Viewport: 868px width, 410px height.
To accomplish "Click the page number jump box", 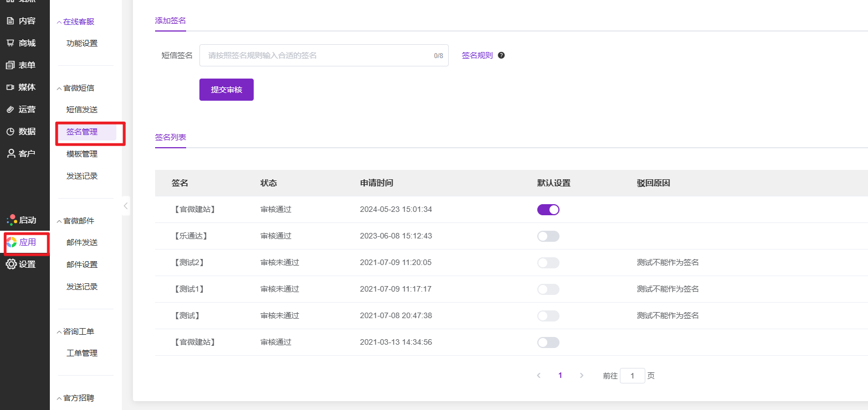I will [x=632, y=376].
